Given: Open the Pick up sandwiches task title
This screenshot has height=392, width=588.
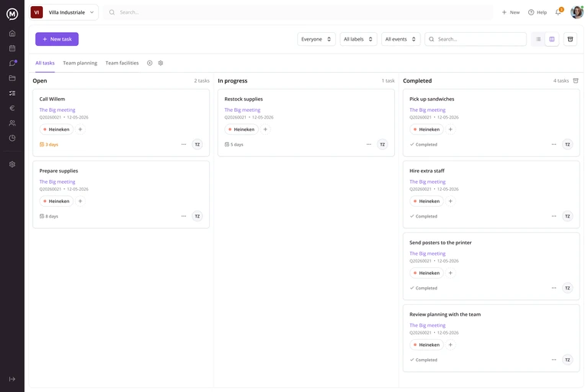Looking at the screenshot, I should [432, 99].
